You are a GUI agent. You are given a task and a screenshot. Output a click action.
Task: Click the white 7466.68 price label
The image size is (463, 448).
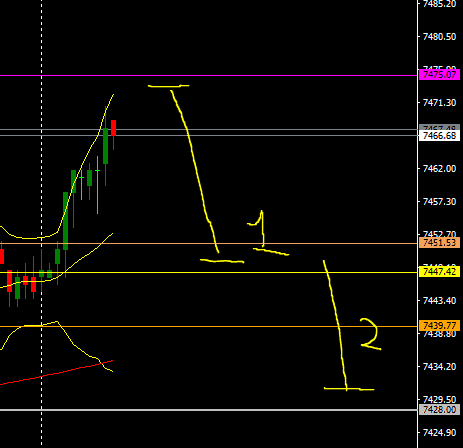(439, 136)
